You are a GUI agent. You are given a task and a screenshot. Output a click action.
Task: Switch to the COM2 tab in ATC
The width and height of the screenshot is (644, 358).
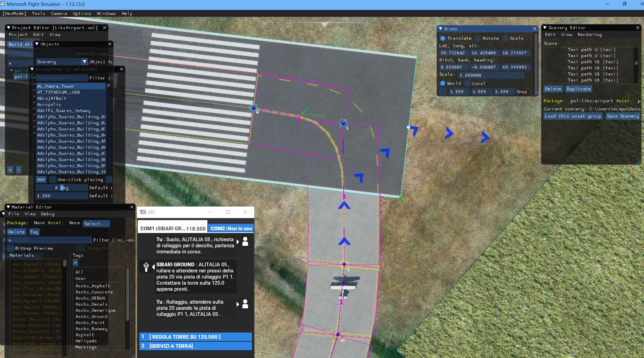point(231,229)
